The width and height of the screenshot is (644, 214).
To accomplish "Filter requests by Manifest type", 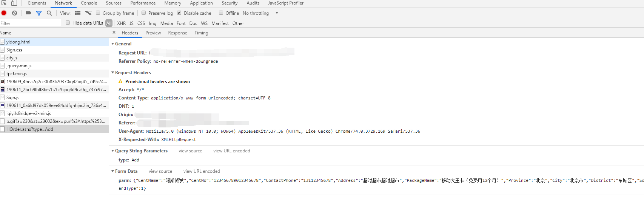I will (x=220, y=23).
